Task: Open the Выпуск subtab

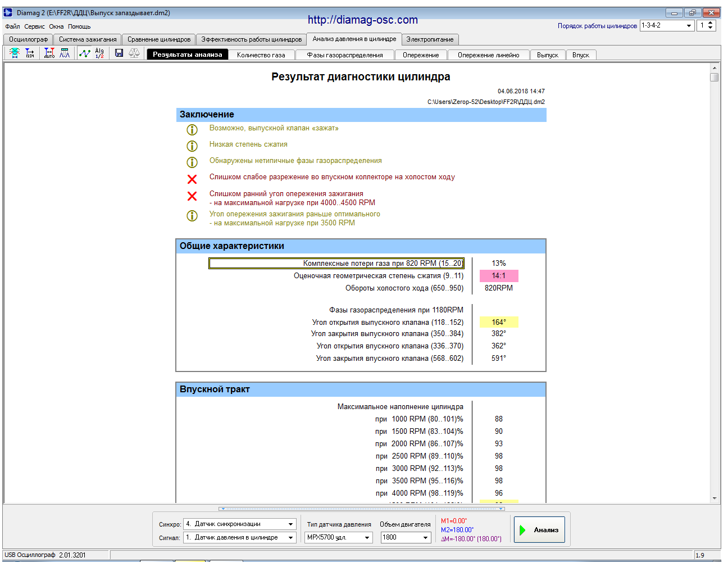Action: [548, 55]
